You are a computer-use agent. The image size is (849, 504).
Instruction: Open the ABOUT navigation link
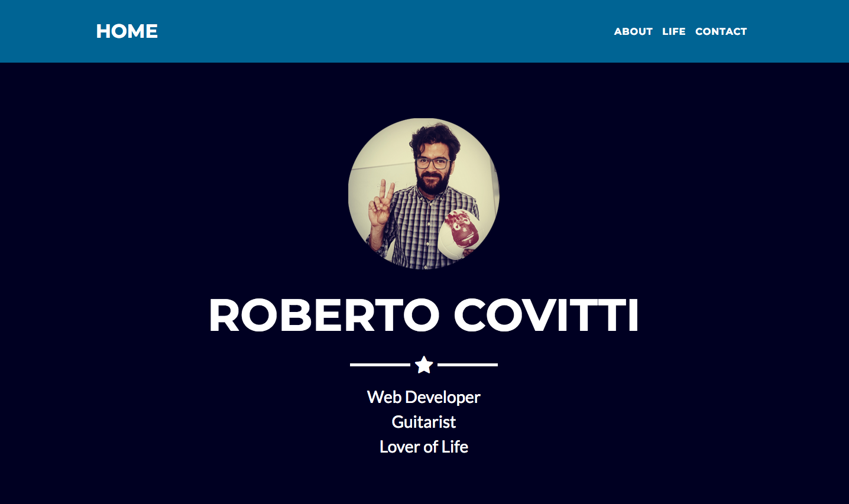(633, 31)
